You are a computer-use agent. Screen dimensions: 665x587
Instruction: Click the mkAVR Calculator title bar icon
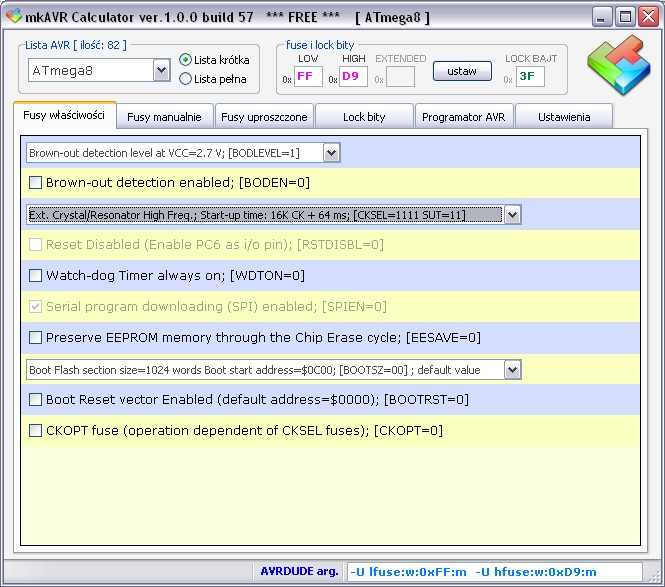click(14, 17)
